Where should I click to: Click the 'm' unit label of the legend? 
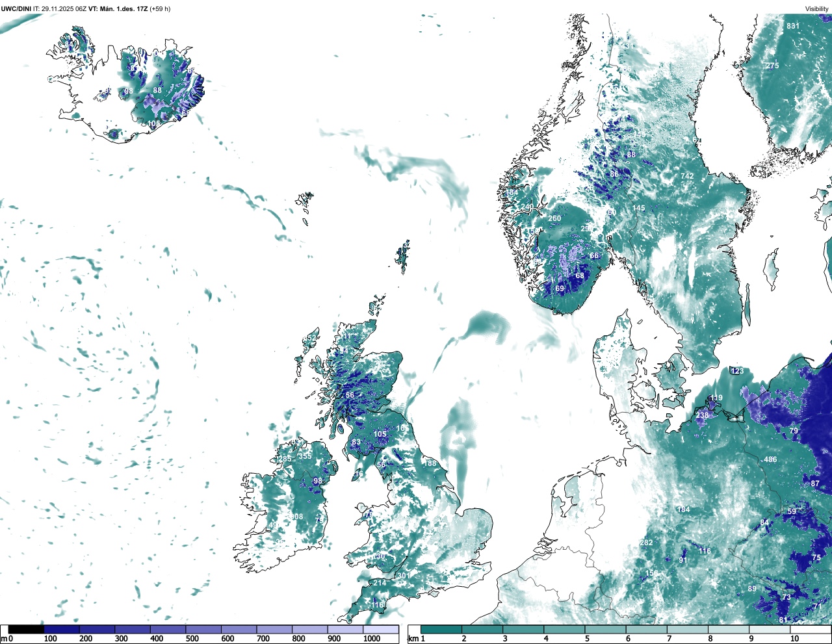click(x=3, y=639)
